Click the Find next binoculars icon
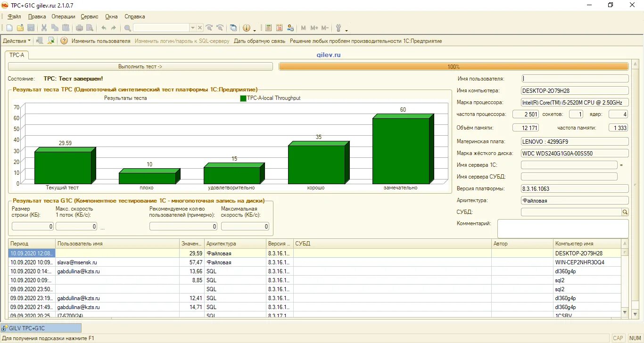This screenshot has width=644, height=343. [209, 28]
